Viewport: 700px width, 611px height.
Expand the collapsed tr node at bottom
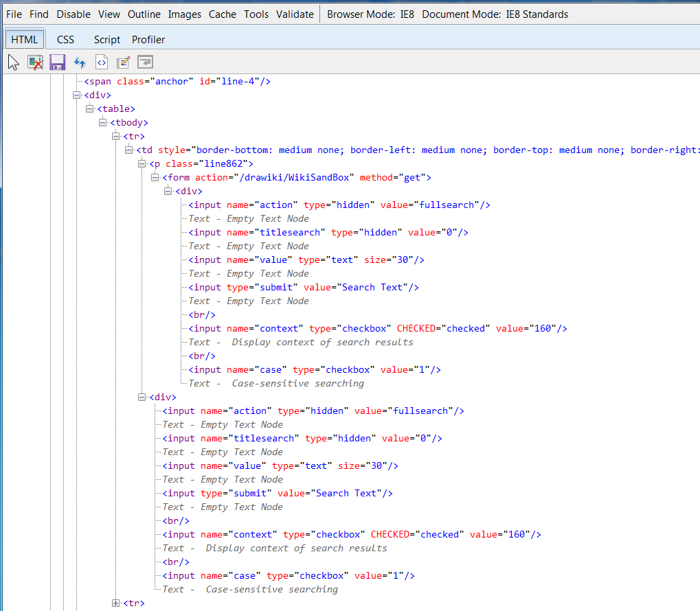[115, 603]
